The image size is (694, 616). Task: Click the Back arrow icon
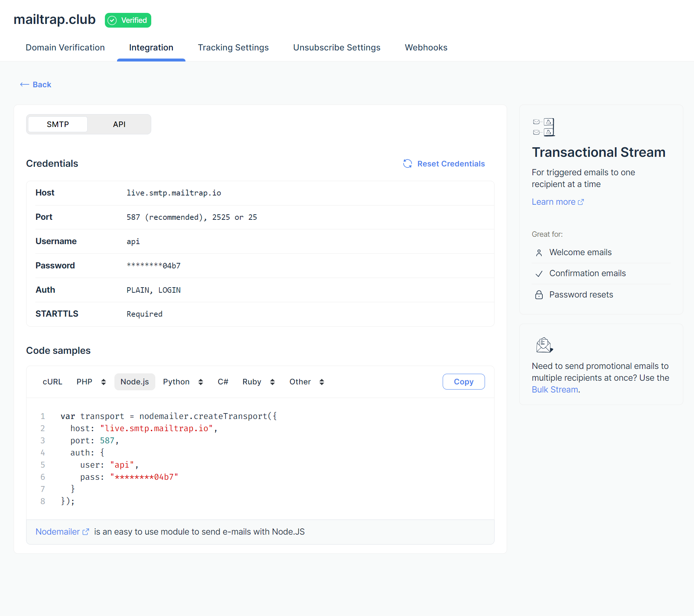(x=24, y=84)
